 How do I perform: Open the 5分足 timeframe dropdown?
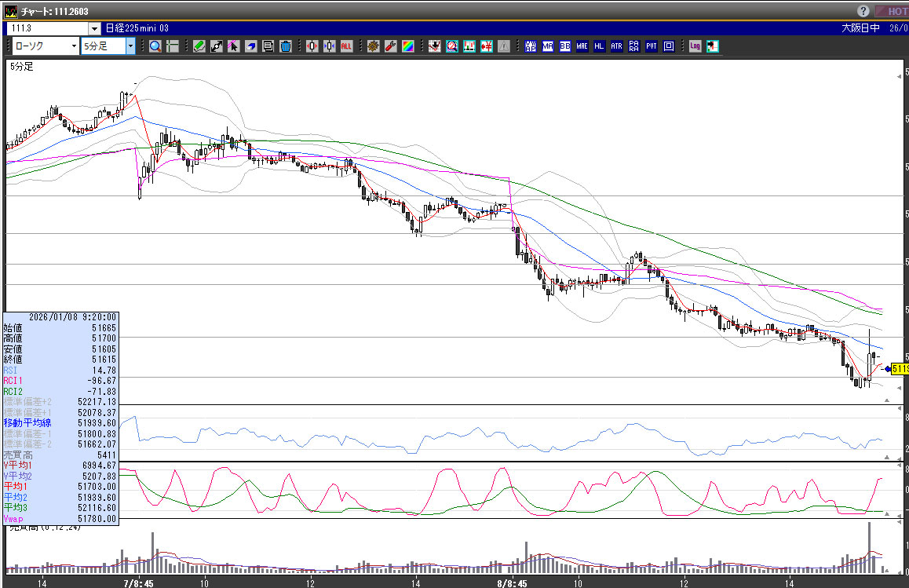(x=130, y=46)
